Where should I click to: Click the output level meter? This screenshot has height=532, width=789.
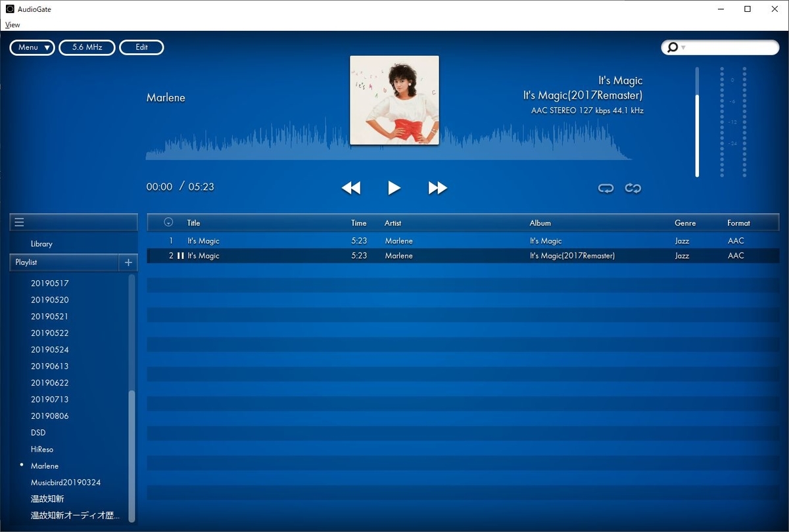(x=733, y=122)
